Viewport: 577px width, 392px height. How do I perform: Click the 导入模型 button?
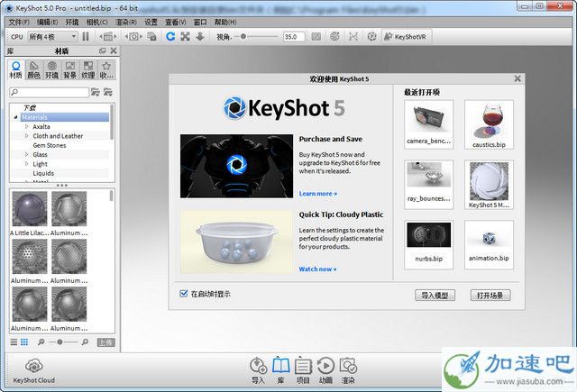click(x=435, y=296)
